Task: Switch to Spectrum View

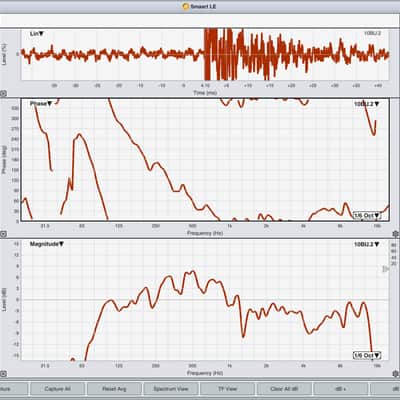Action: point(171,389)
